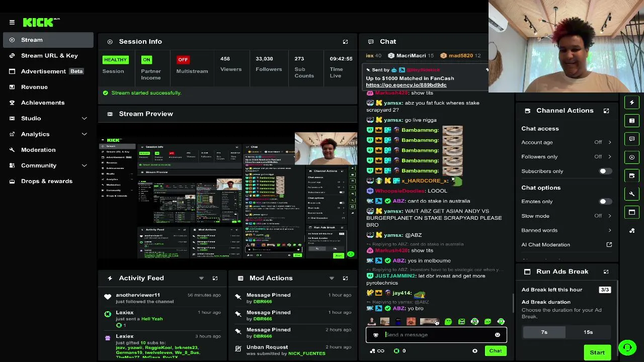This screenshot has height=362, width=644.
Task: Click the stream preview eye icon in the right rail
Action: (x=632, y=157)
